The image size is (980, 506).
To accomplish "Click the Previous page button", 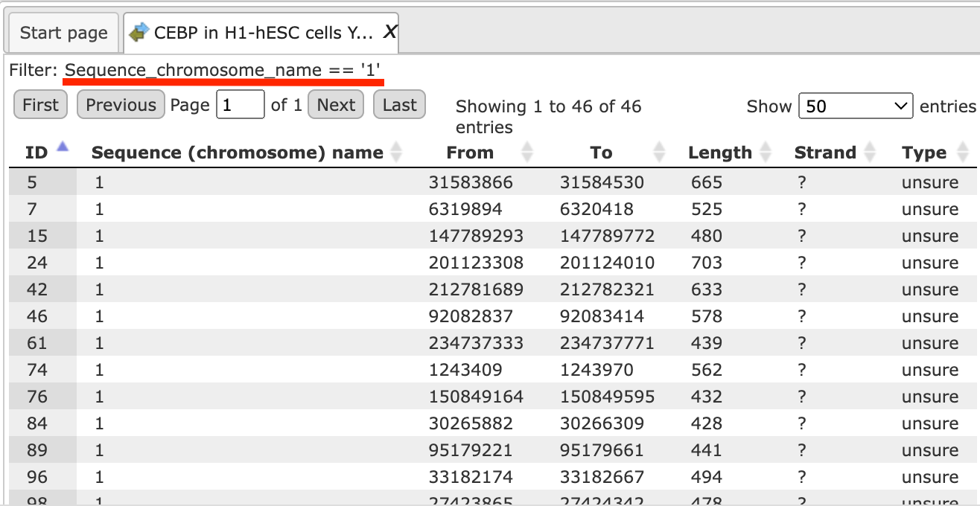I will pyautogui.click(x=121, y=105).
